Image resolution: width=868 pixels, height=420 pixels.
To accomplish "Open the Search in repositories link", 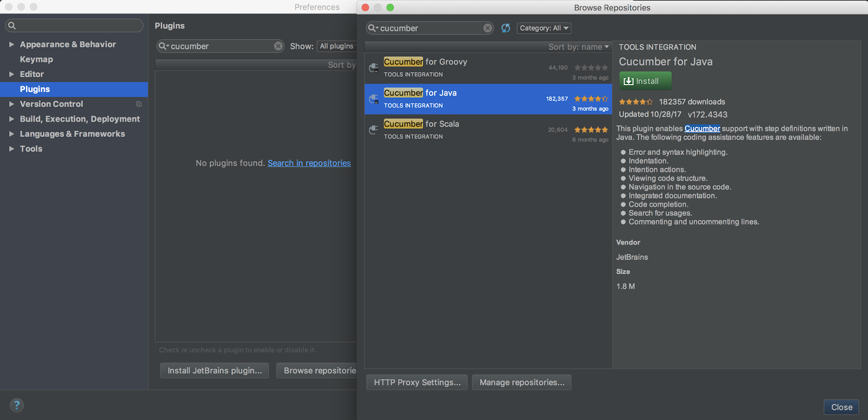I will click(309, 163).
